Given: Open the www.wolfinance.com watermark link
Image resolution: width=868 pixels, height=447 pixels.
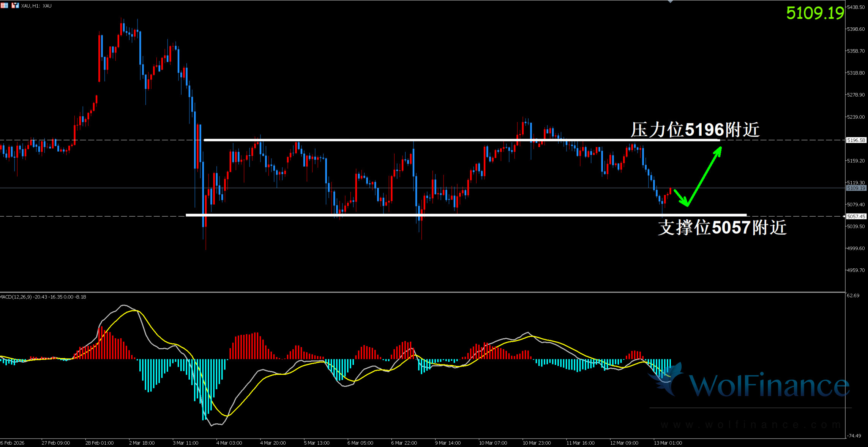Looking at the screenshot, I should (x=750, y=425).
